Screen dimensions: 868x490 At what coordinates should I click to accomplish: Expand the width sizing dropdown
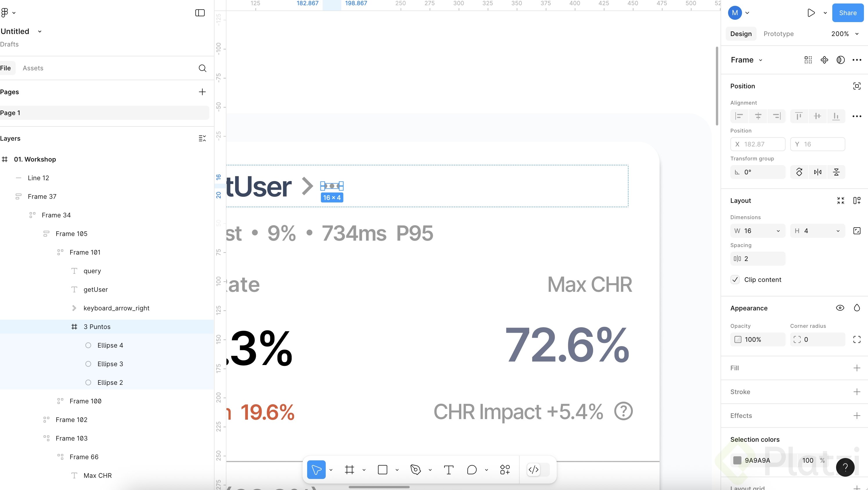point(778,231)
